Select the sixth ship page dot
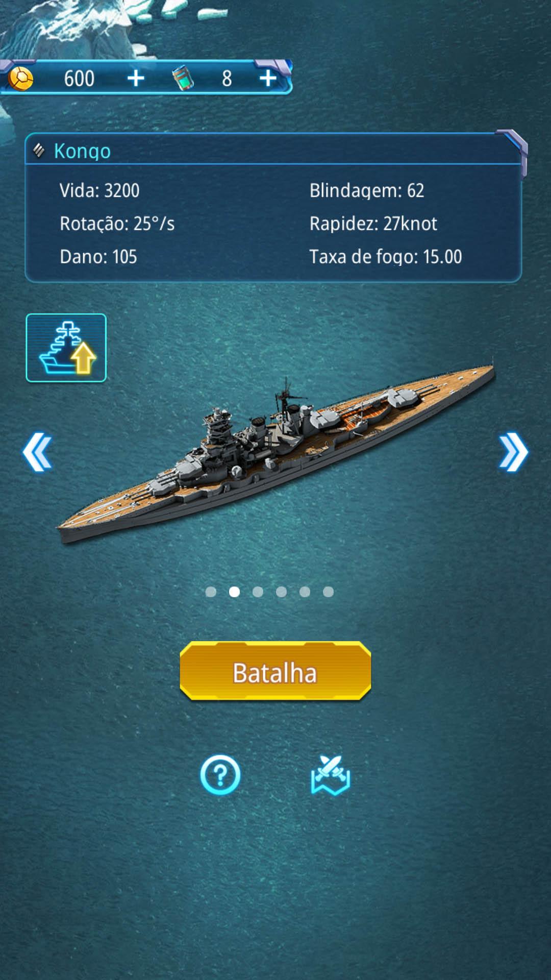Viewport: 551px width, 980px height. (x=328, y=592)
